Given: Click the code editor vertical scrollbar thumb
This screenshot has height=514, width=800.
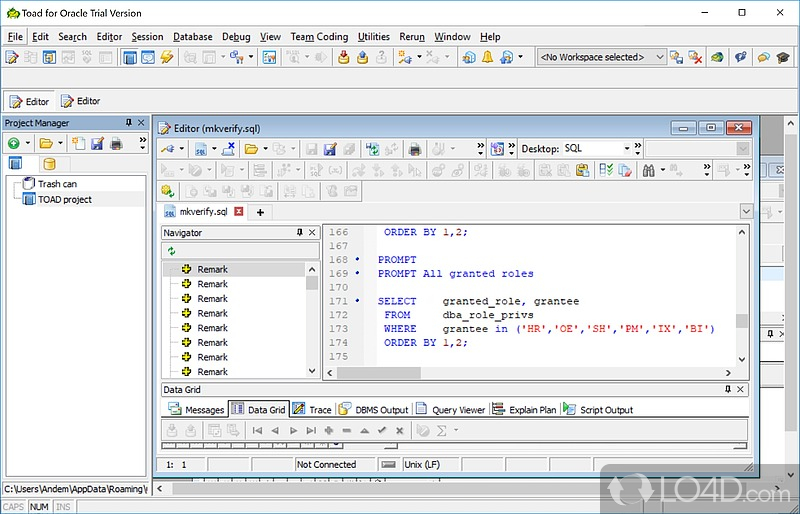Looking at the screenshot, I should click(x=741, y=321).
